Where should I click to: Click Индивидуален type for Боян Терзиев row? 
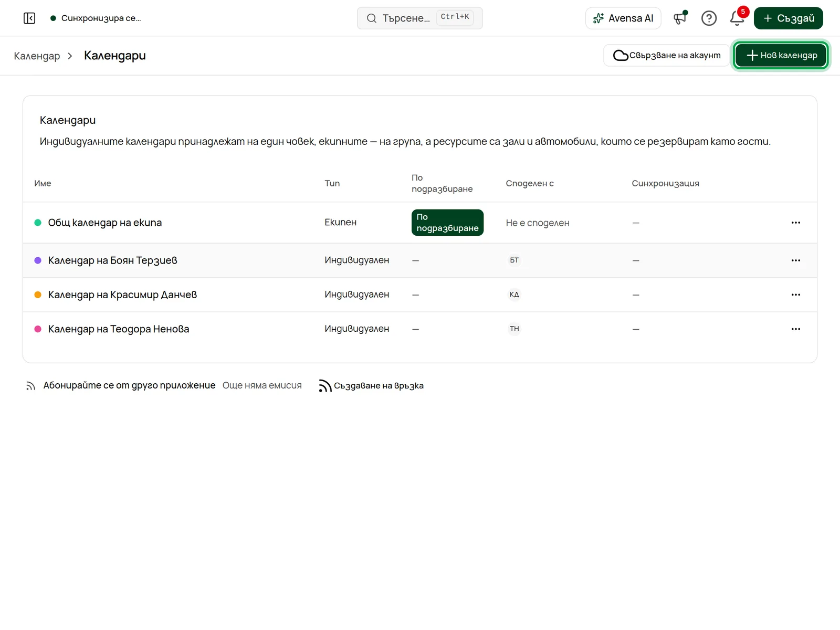tap(357, 260)
